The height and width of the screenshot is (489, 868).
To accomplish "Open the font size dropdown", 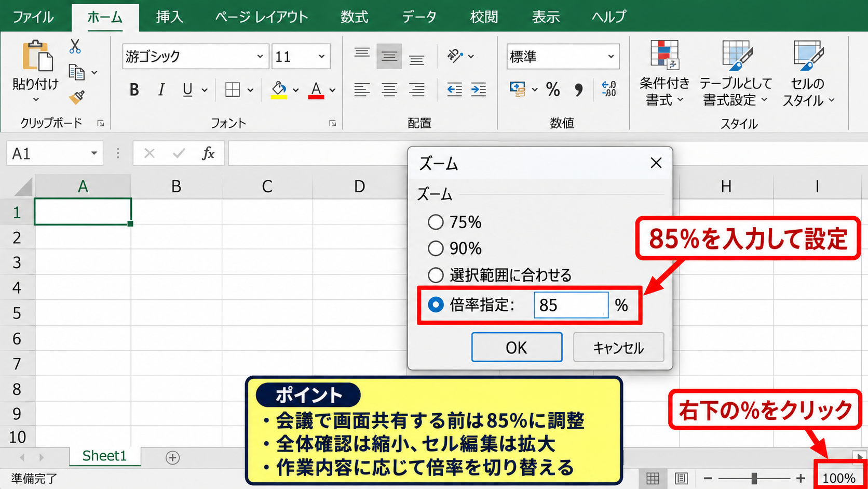I will (321, 56).
